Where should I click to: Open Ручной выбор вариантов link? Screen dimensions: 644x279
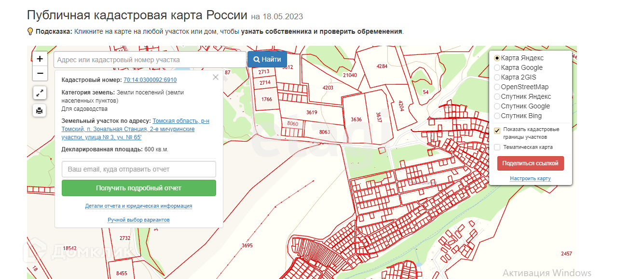[138, 220]
